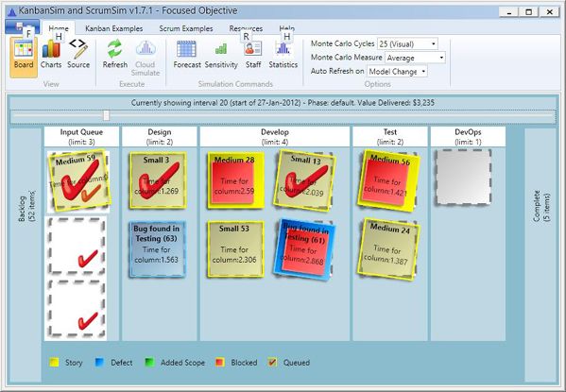Open the Monte Carlo Cycles dropdown
This screenshot has height=392, width=566.
click(x=407, y=44)
